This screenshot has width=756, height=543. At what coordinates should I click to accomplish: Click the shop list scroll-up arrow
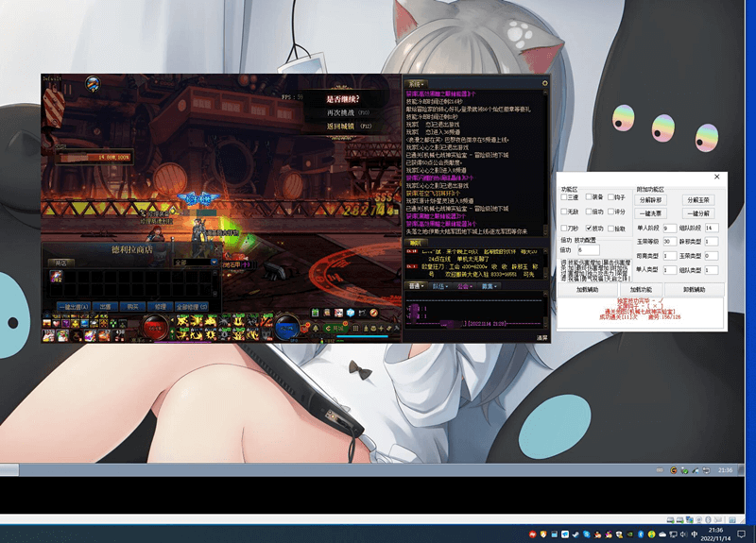pos(215,273)
